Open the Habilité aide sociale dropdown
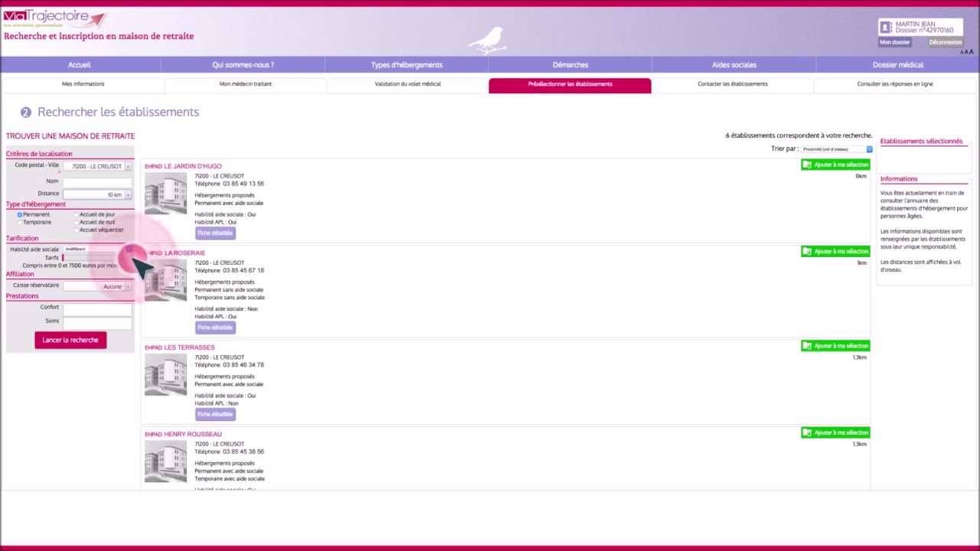This screenshot has width=980, height=551. [x=97, y=249]
